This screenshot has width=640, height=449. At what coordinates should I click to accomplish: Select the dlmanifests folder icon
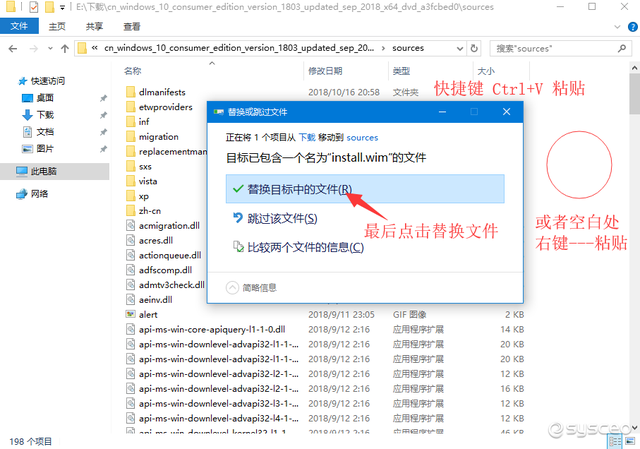pyautogui.click(x=131, y=92)
